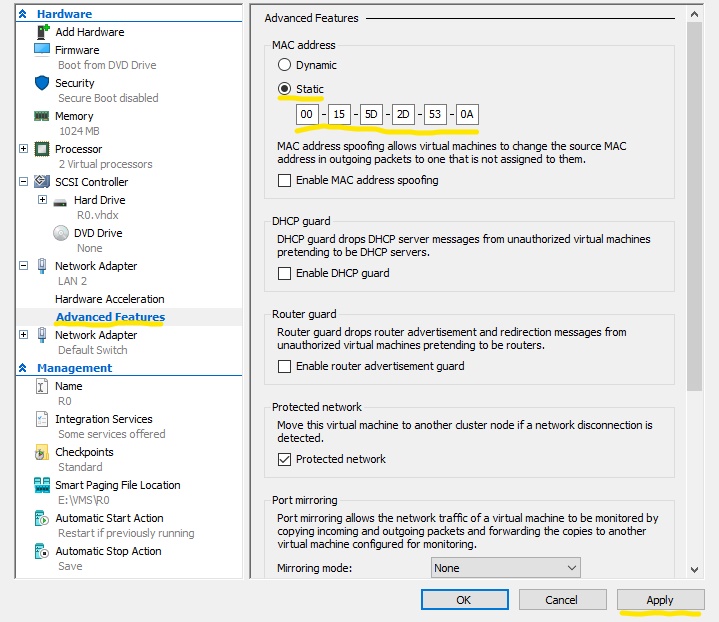Select the Dynamic MAC address option
The height and width of the screenshot is (622, 719).
pos(285,65)
